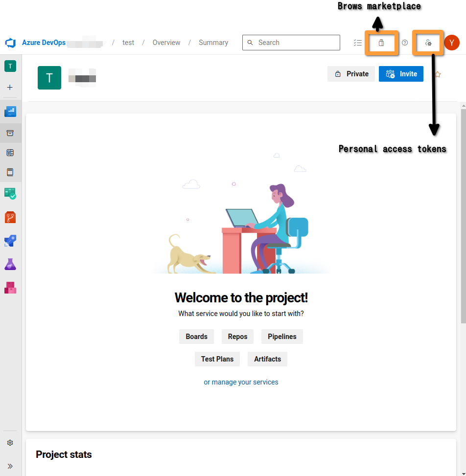The height and width of the screenshot is (476, 466).
Task: Open the 'or manage your services' link
Action: point(241,382)
